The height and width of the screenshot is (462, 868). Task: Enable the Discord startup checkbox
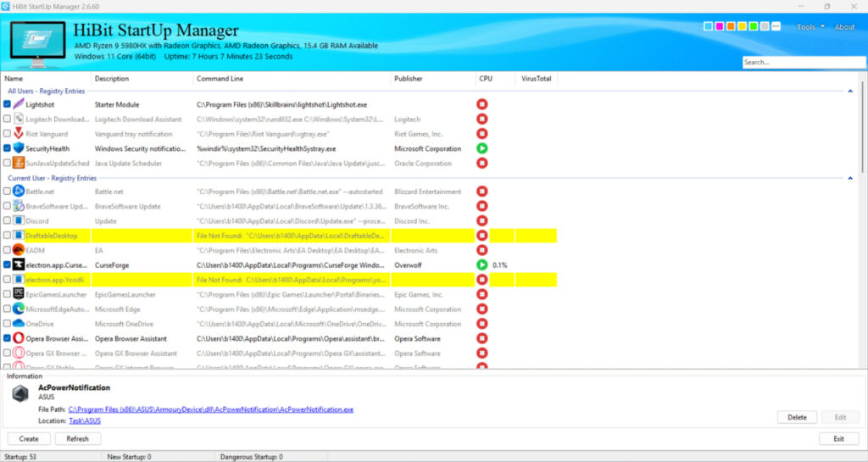(7, 220)
